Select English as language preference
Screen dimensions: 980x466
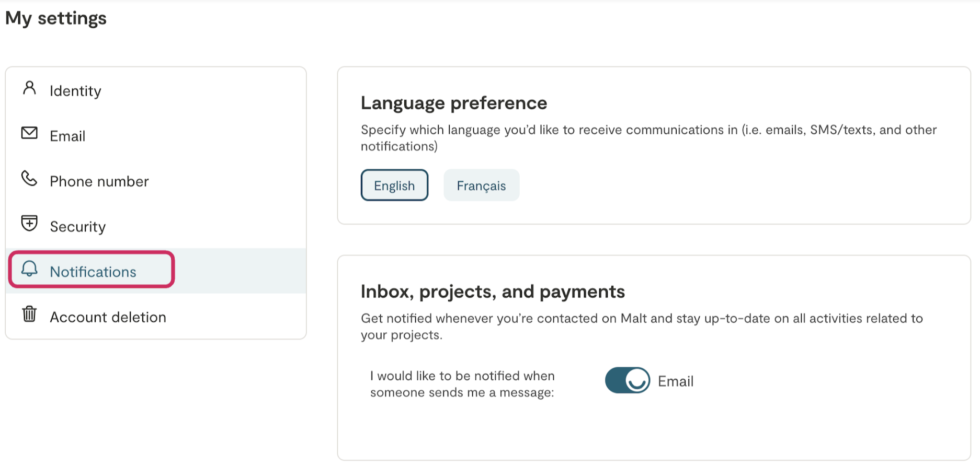coord(394,185)
